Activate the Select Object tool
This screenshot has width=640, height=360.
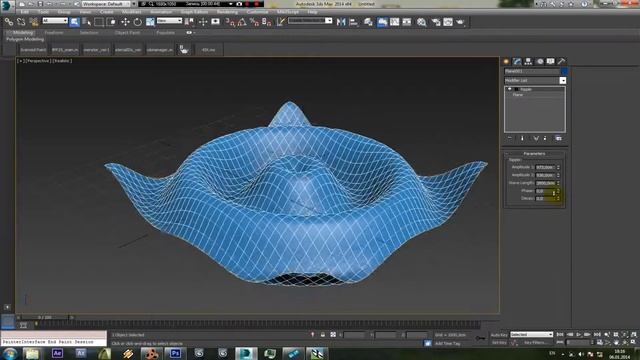[74, 22]
